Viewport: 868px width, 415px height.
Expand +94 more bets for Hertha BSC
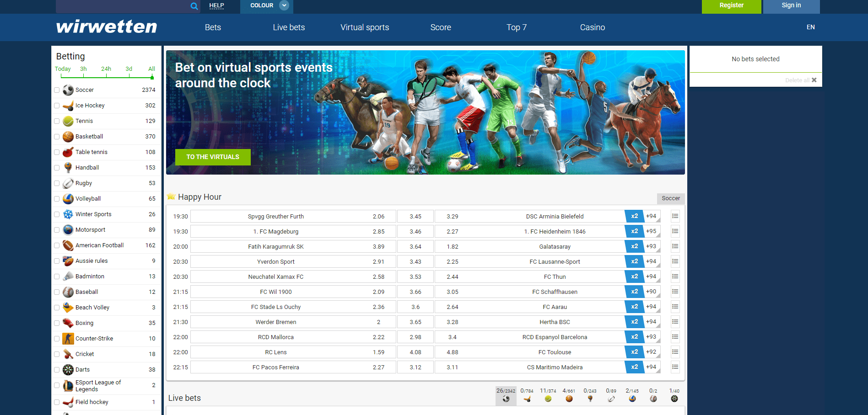tap(652, 322)
